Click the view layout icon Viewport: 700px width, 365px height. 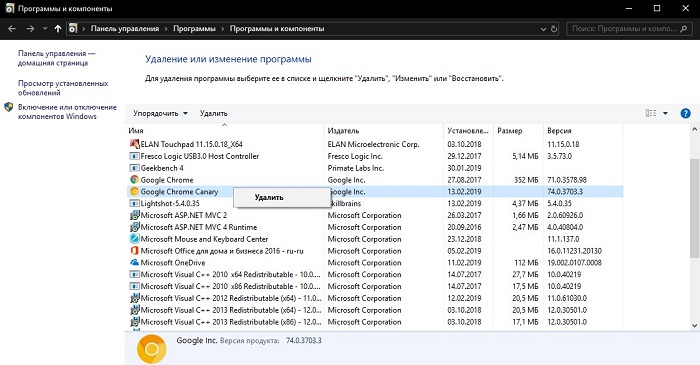click(x=650, y=113)
